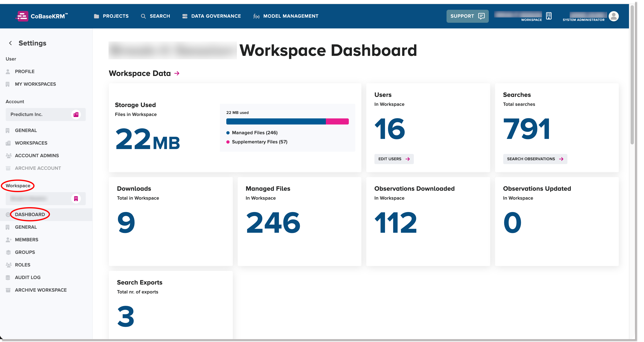644x342 pixels.
Task: Click the Search magnifier icon in navbar
Action: point(143,16)
